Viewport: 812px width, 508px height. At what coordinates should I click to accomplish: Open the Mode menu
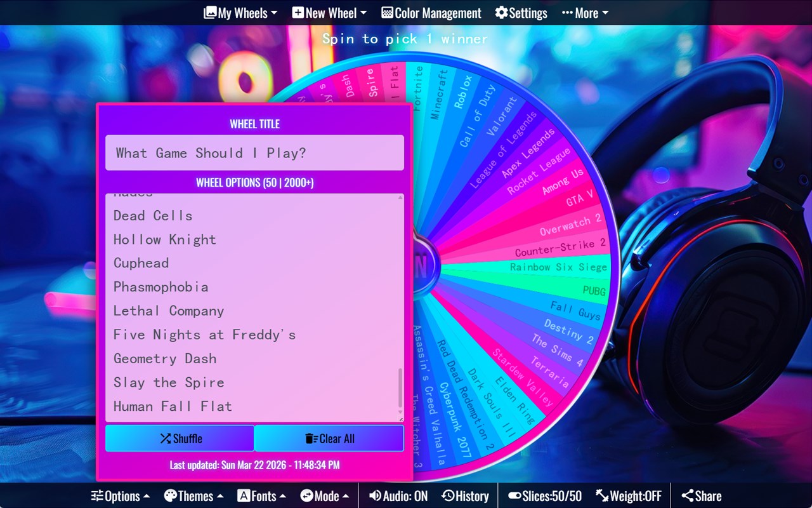click(x=325, y=496)
